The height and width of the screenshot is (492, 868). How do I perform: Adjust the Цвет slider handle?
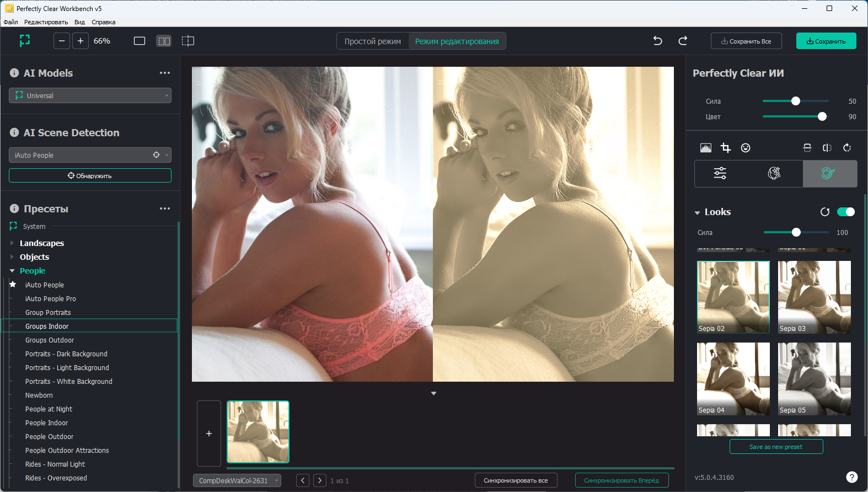[822, 116]
